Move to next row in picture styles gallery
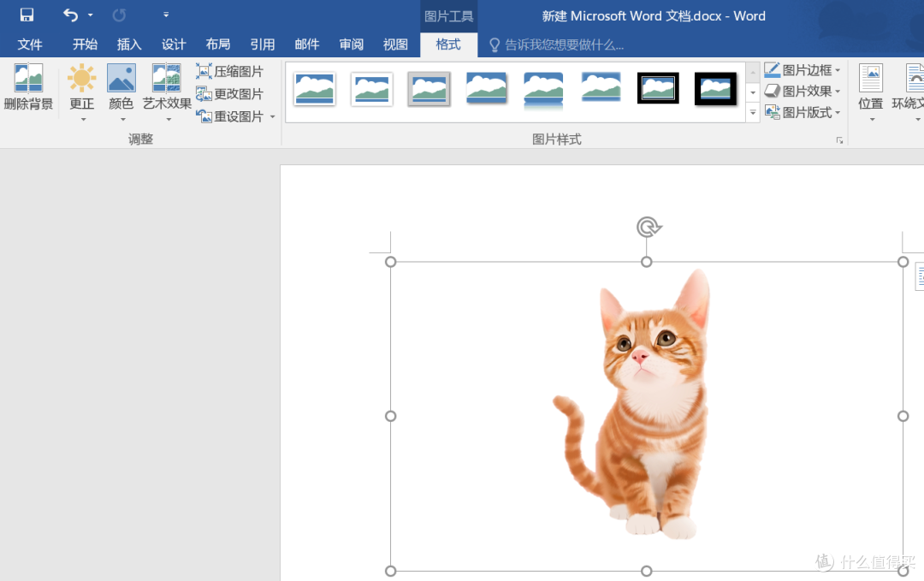Viewport: 924px width, 581px height. (753, 92)
